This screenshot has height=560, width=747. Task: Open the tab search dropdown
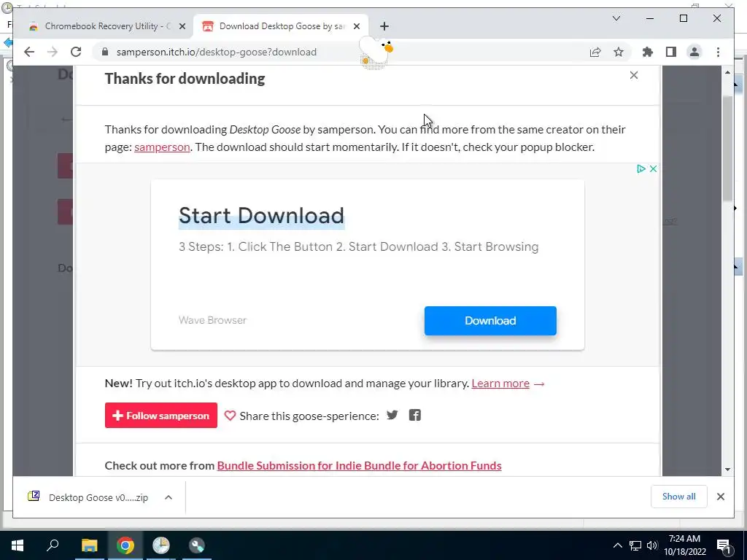tap(616, 18)
